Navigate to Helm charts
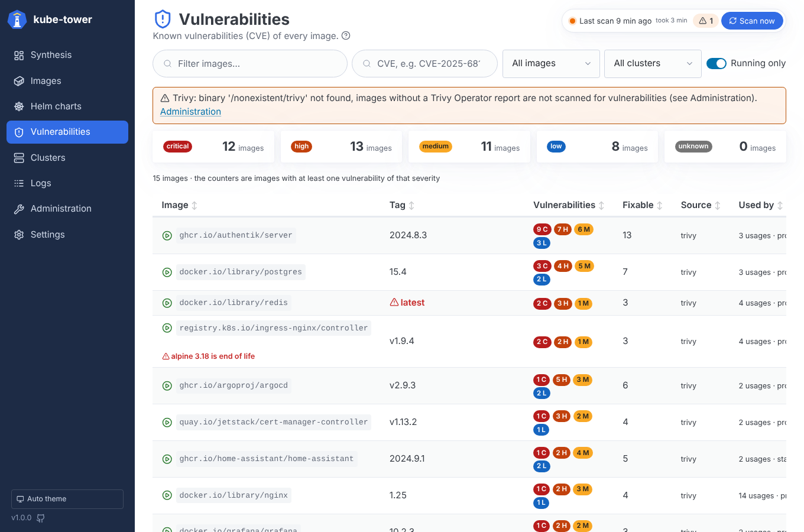The image size is (804, 532). pos(67,106)
